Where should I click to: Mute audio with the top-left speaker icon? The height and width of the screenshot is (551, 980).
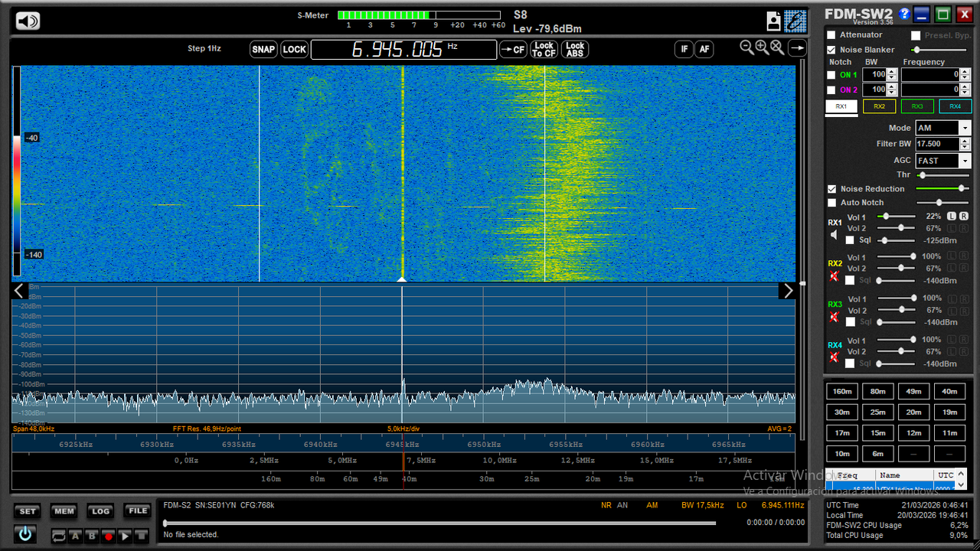(28, 21)
